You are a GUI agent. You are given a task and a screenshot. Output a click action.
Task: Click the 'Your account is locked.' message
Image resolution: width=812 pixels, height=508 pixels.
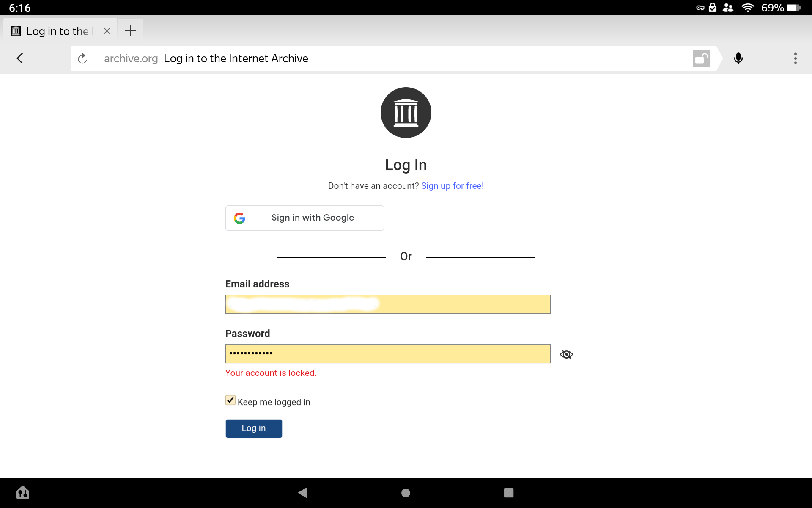point(271,373)
